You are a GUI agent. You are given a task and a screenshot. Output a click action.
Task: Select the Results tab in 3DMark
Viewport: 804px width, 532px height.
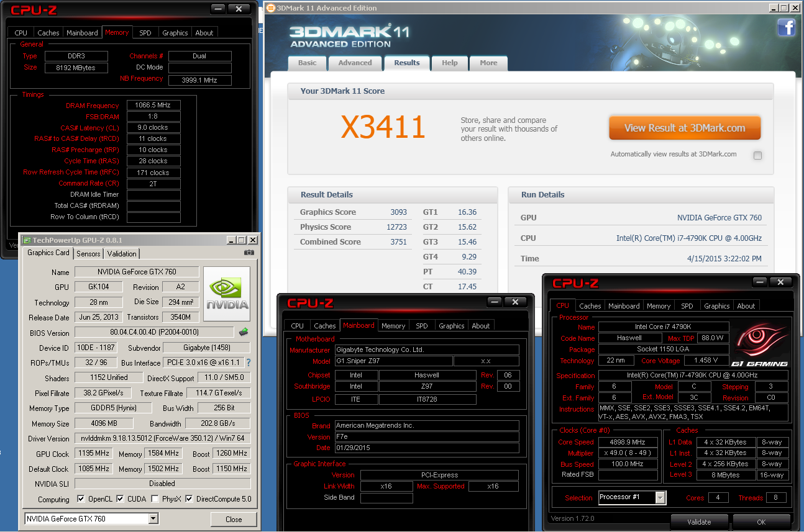click(407, 63)
